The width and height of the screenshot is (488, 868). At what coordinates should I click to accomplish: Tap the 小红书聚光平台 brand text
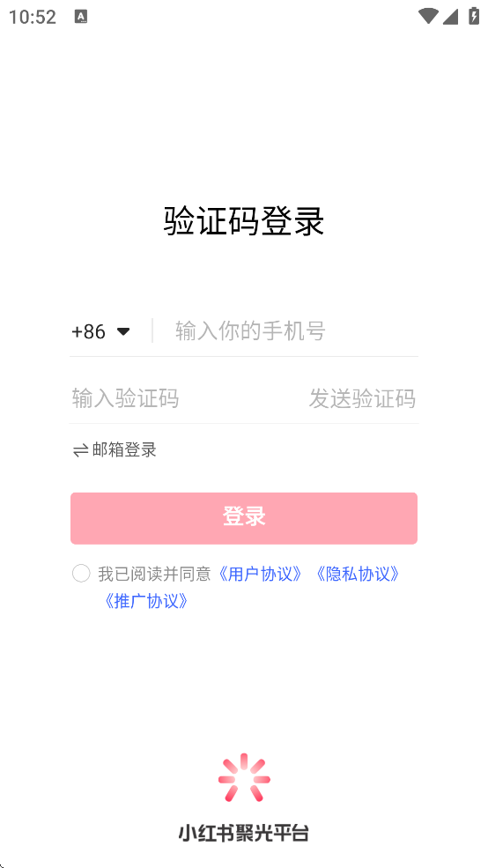pos(244,833)
